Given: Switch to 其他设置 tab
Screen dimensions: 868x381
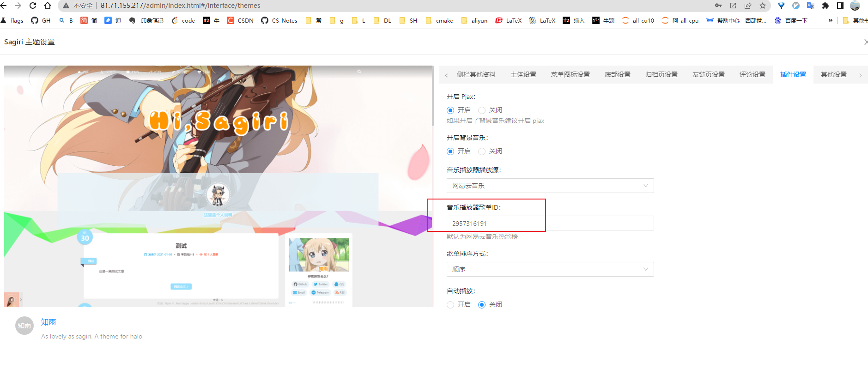Looking at the screenshot, I should pos(834,74).
